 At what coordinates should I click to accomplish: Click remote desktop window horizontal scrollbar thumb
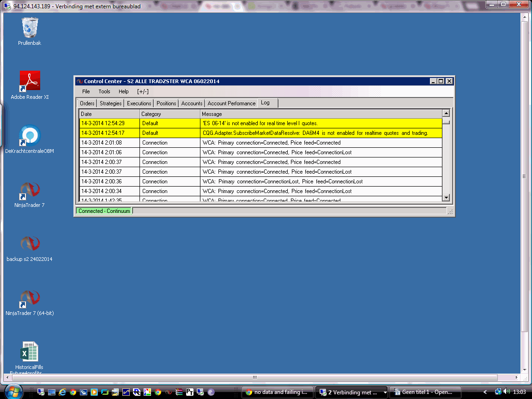coord(255,377)
